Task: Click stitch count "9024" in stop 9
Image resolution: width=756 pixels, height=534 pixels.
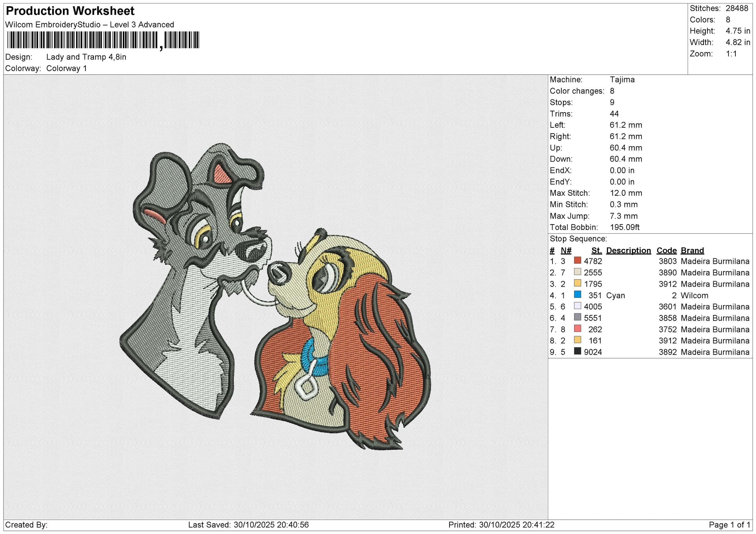Action: point(593,352)
